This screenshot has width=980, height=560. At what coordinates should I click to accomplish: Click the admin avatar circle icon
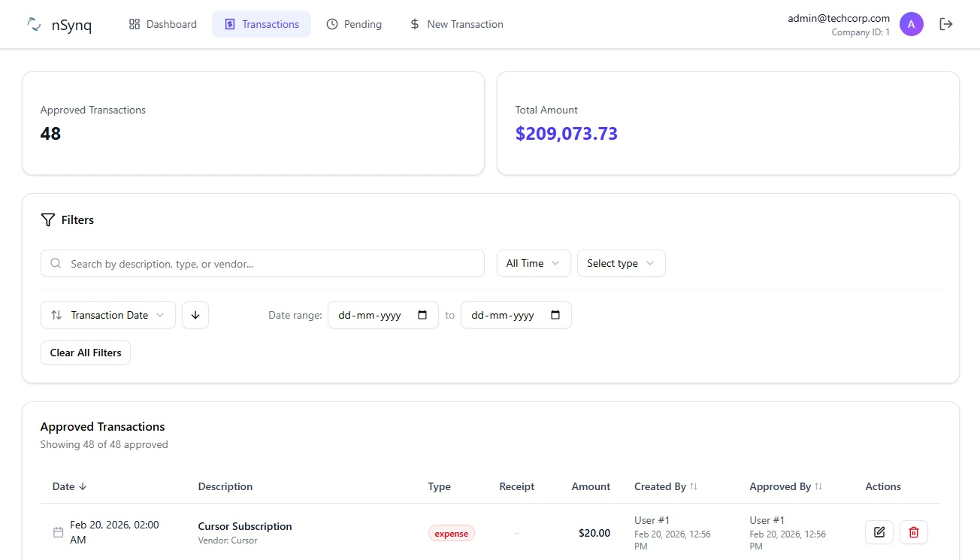pyautogui.click(x=912, y=23)
